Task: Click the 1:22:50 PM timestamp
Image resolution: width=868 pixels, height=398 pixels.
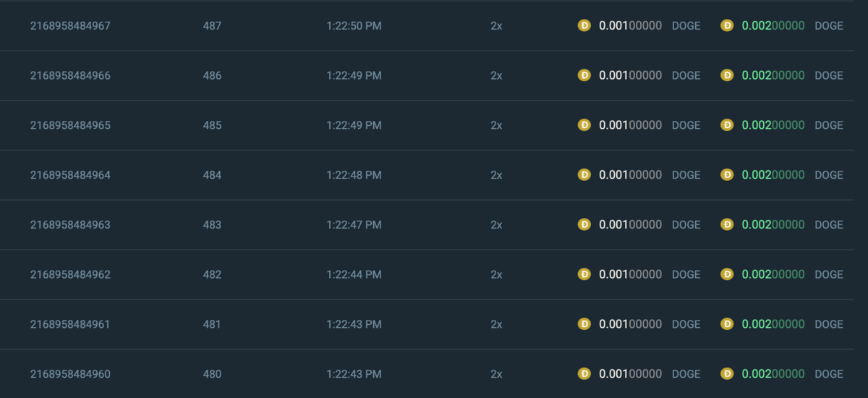Action: [x=354, y=26]
